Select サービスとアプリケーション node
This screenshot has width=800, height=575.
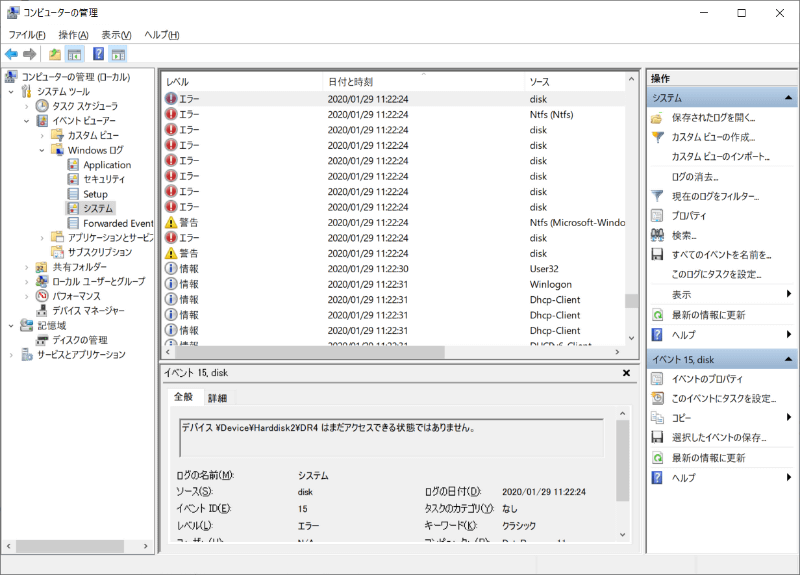(81, 355)
